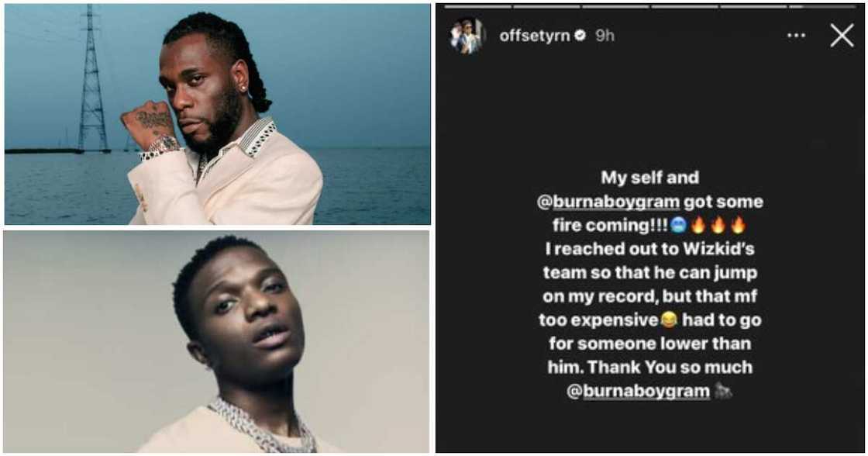Click the laughing emoji after 'too expensive'

coord(669,320)
